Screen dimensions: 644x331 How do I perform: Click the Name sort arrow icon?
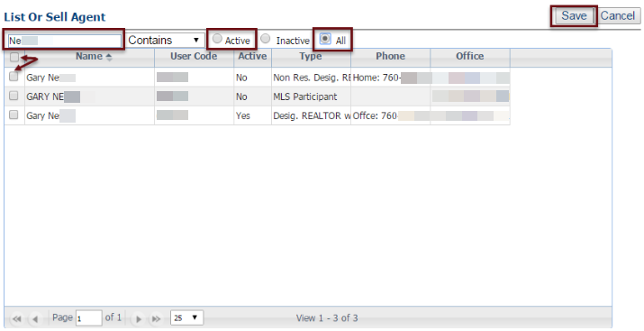coord(109,58)
